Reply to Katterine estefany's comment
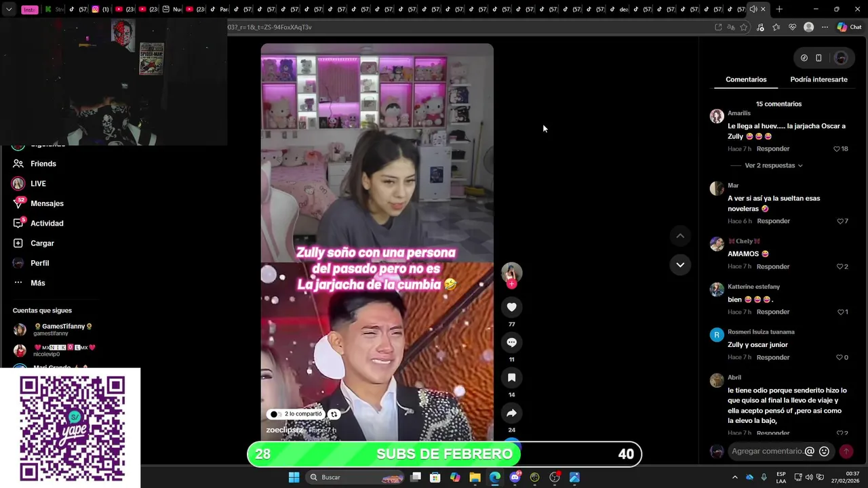 [x=773, y=312]
